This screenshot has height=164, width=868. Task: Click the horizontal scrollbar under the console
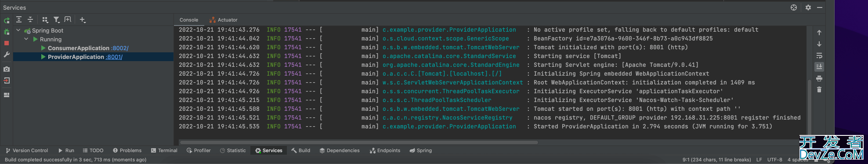click(359, 142)
